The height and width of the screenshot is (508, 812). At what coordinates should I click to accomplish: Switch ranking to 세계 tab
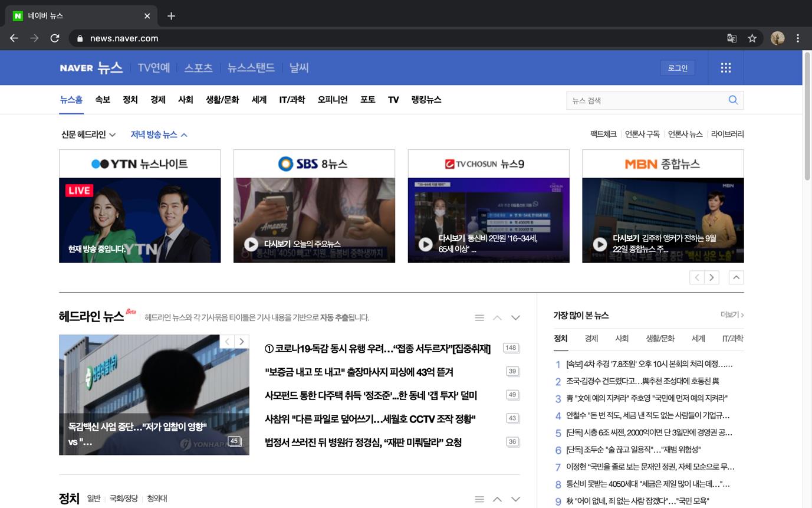coord(698,338)
